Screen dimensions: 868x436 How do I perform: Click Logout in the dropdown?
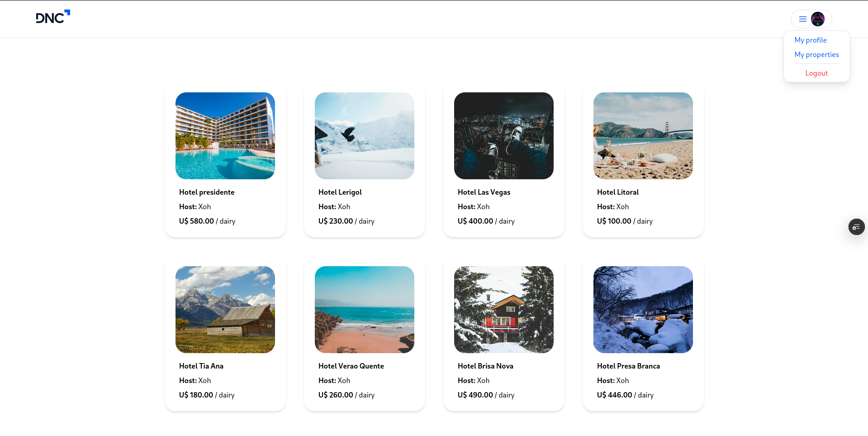point(816,73)
